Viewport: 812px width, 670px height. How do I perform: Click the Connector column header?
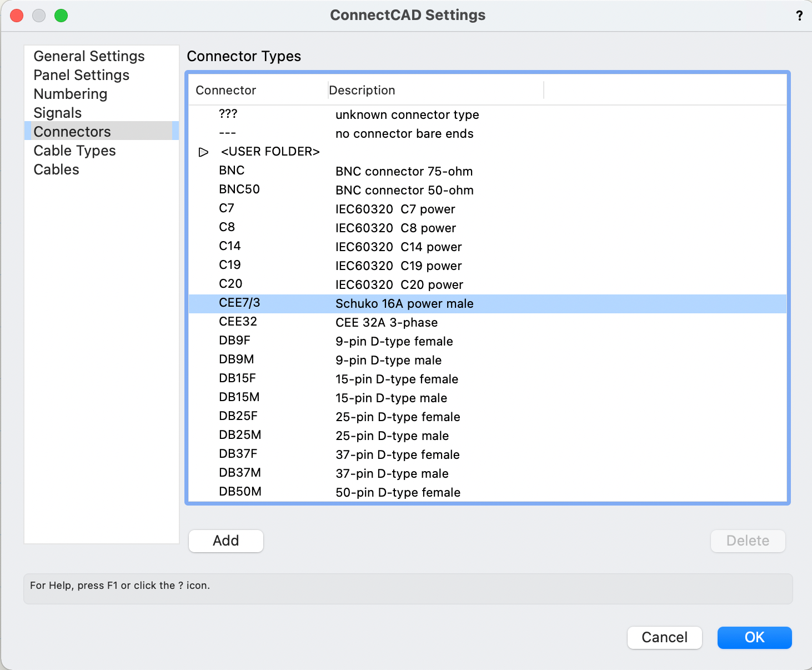225,90
